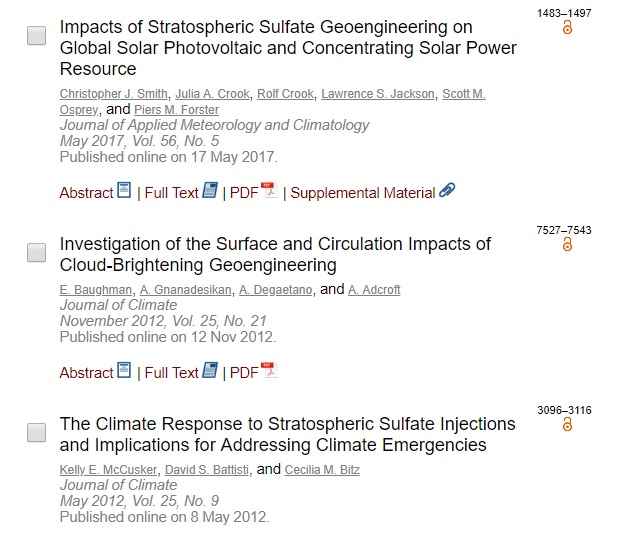Click open access lock icon beside pages 7527–7543
Viewport: 619px width, 534px height.
coord(567,244)
